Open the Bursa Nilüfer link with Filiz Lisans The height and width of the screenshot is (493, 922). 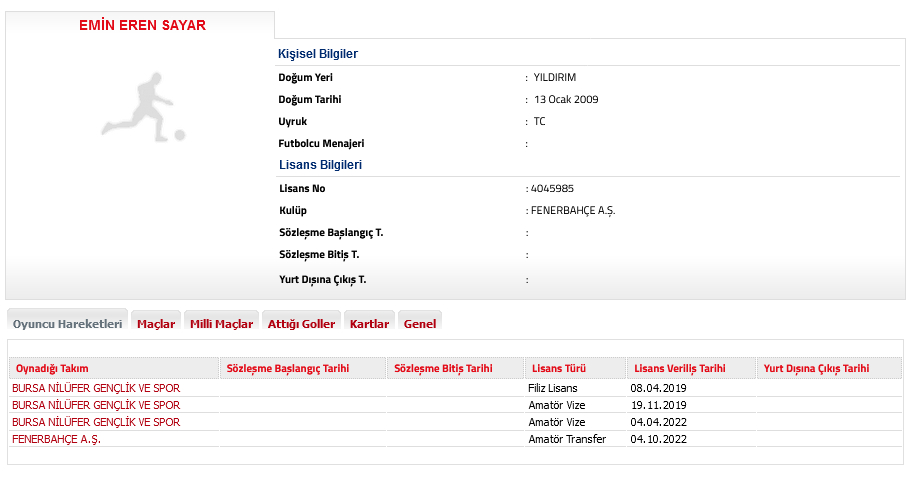[96, 388]
